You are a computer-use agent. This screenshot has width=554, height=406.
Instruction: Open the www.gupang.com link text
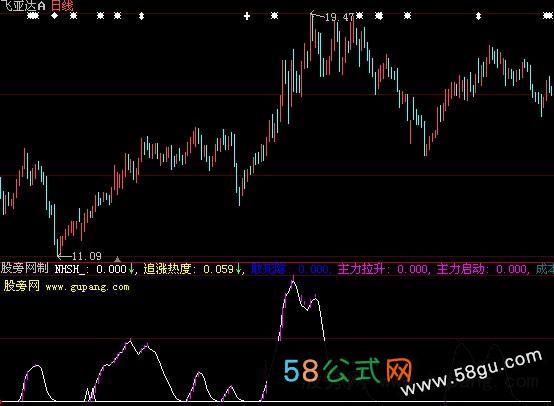click(x=88, y=287)
